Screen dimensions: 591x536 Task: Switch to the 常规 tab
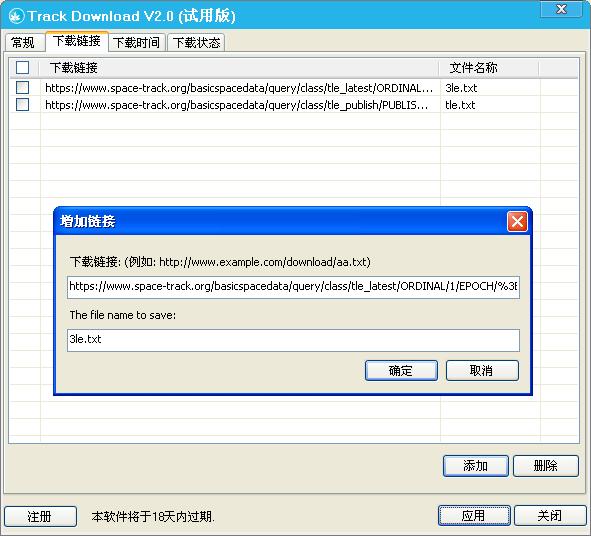pos(23,42)
